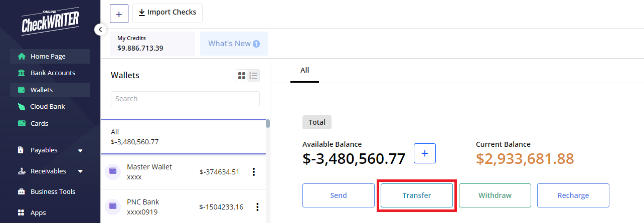644x223 pixels.
Task: Click the plus icon beside Import Checks
Action: click(119, 14)
